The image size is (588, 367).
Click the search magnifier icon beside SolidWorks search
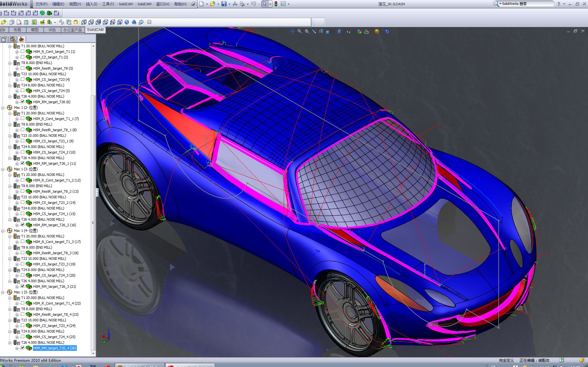pyautogui.click(x=496, y=4)
